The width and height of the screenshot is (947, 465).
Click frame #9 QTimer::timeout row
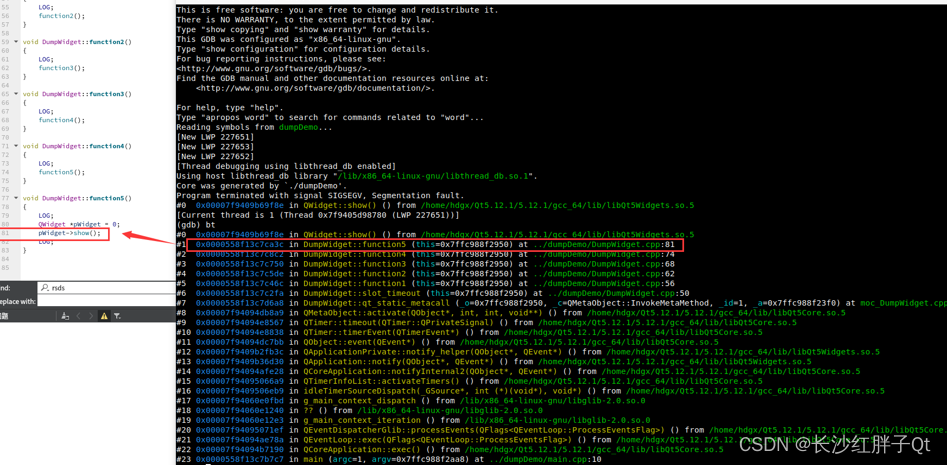point(486,322)
